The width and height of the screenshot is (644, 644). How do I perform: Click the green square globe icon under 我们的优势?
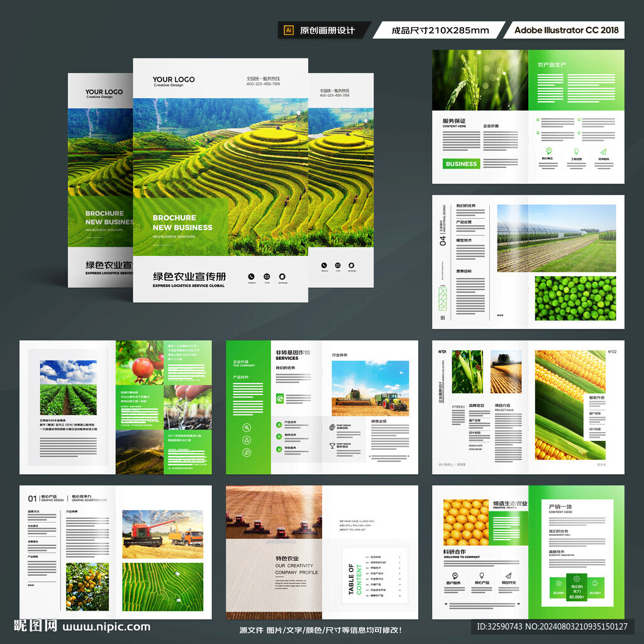[280, 398]
